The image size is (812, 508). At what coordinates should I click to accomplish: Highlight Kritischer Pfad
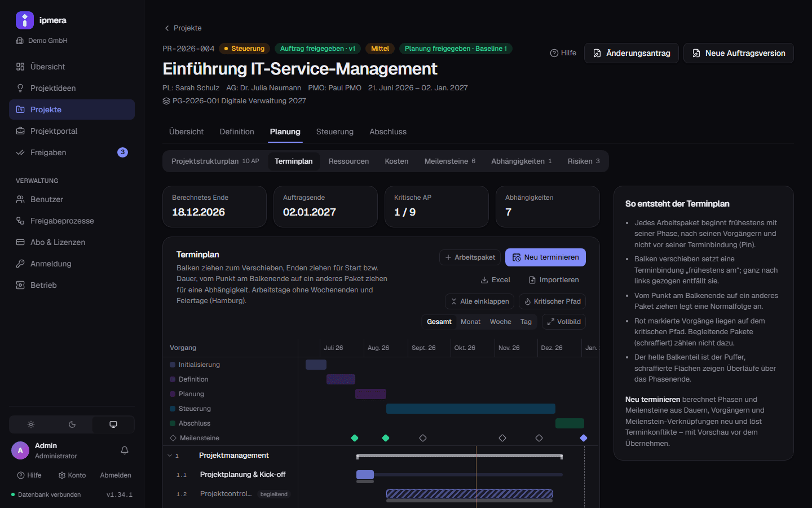pos(552,301)
